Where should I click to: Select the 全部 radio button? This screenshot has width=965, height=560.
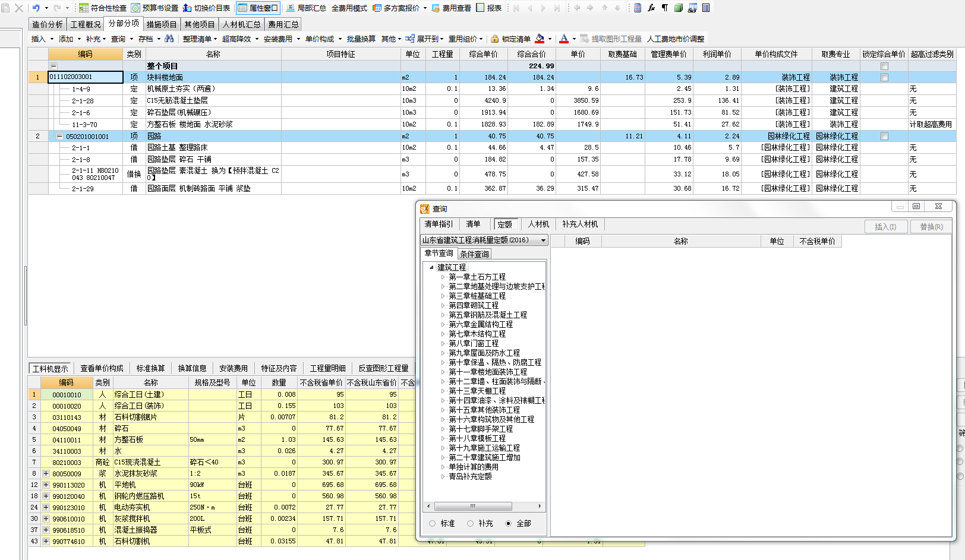pos(508,523)
